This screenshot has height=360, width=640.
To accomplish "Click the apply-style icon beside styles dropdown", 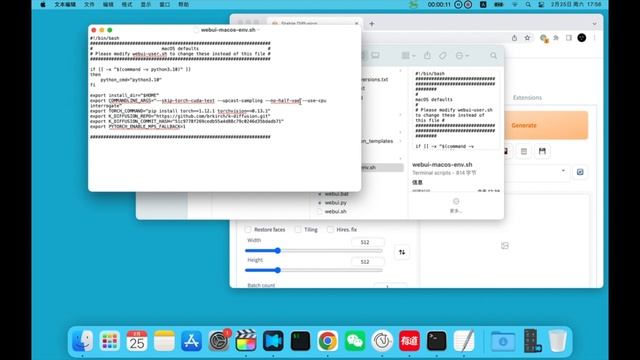I will [x=580, y=172].
